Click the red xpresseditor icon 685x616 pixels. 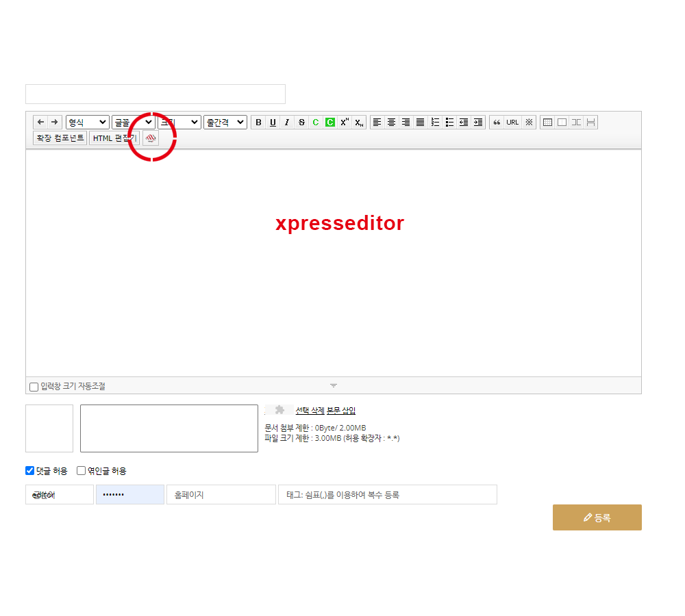pyautogui.click(x=151, y=138)
